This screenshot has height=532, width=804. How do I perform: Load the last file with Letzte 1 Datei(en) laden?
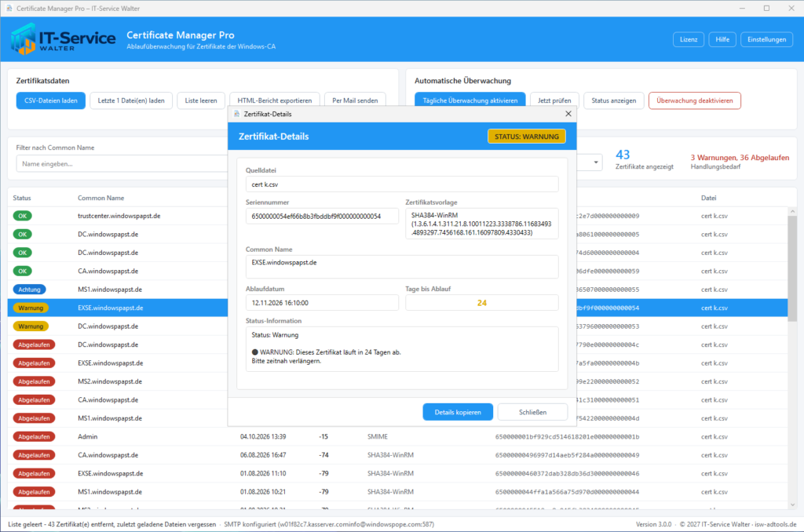tap(131, 100)
